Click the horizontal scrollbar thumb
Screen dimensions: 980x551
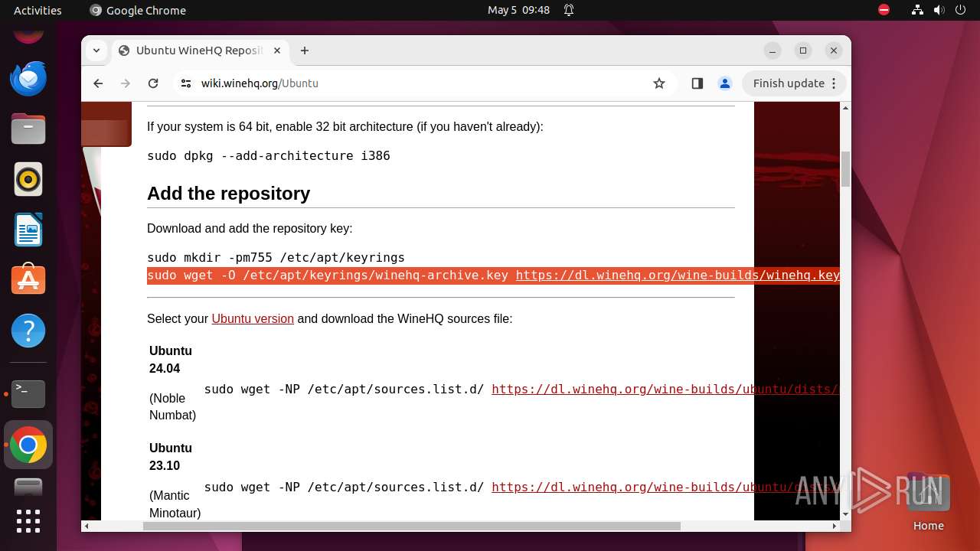pyautogui.click(x=411, y=526)
